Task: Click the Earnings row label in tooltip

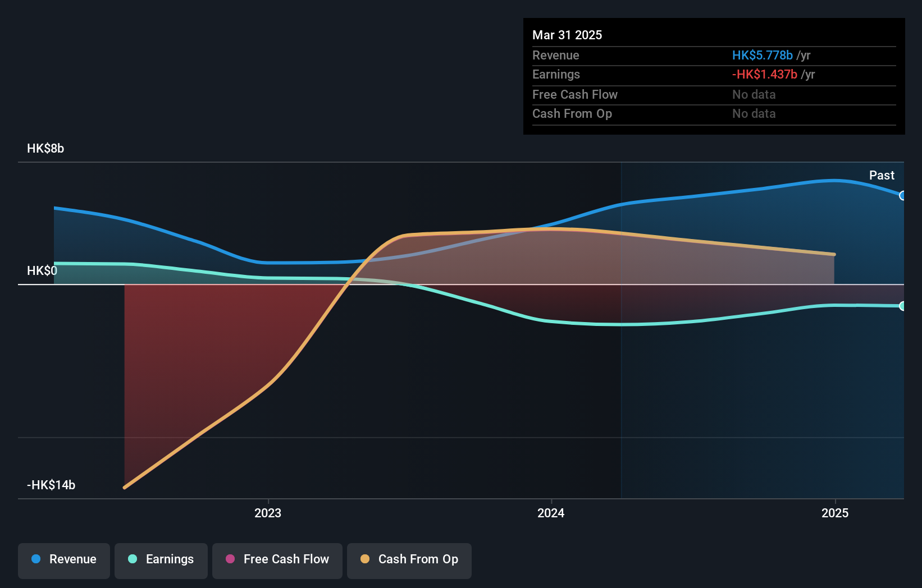Action: coord(556,74)
